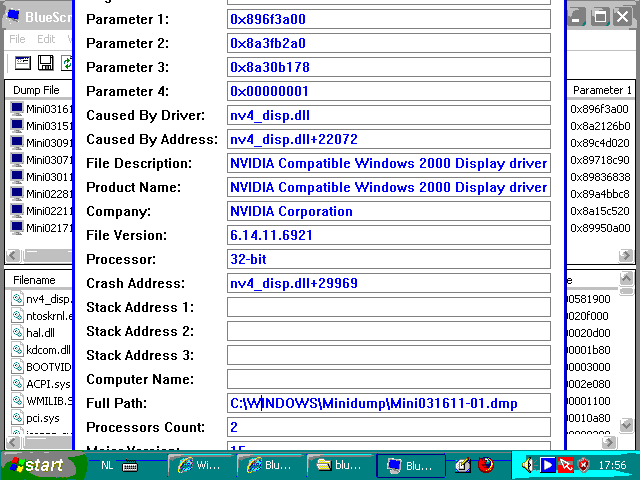640x480 pixels.
Task: Click the Parameter 1 field
Action: tap(389, 19)
